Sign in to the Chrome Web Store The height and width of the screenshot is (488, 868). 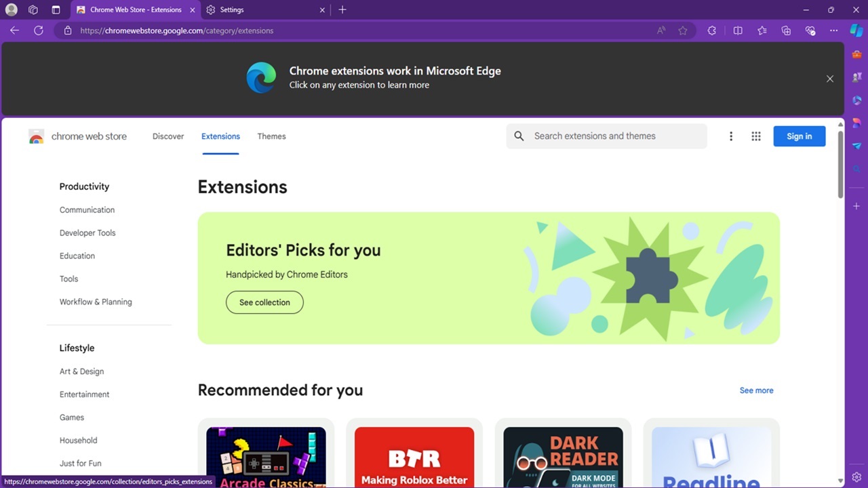click(x=799, y=136)
